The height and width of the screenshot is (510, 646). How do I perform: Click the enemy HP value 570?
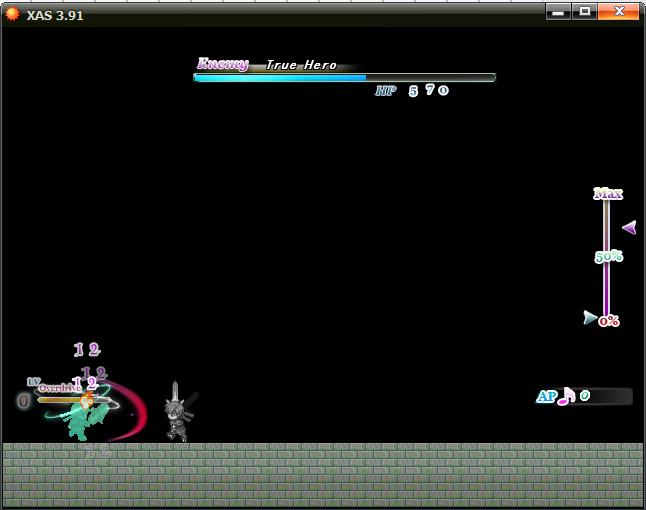coord(428,90)
